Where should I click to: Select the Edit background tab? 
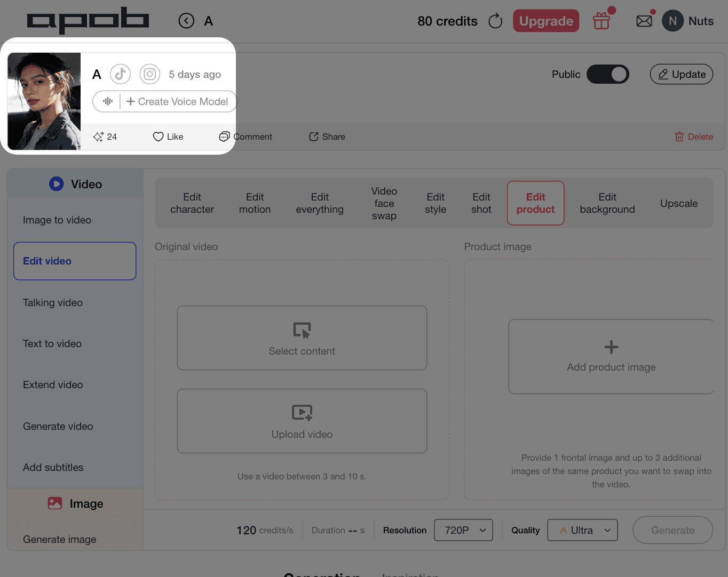607,203
